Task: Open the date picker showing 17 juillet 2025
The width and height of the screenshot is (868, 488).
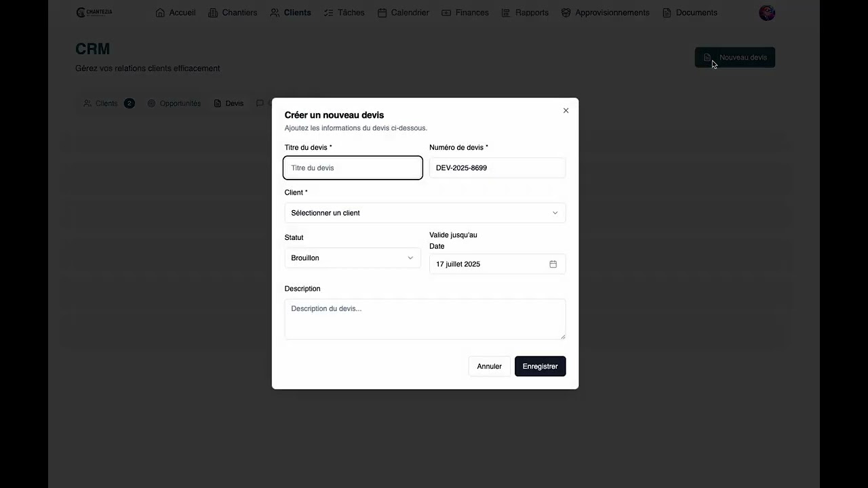Action: pos(497,264)
